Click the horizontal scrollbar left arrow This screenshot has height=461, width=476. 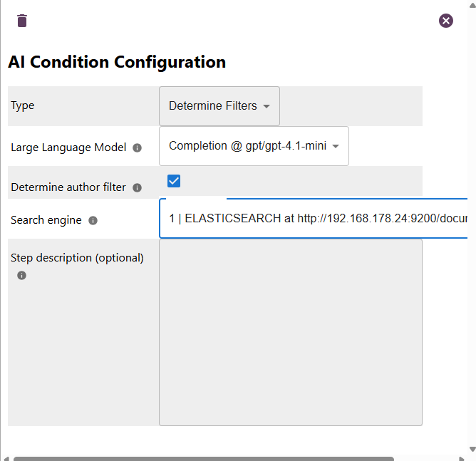pyautogui.click(x=5, y=458)
